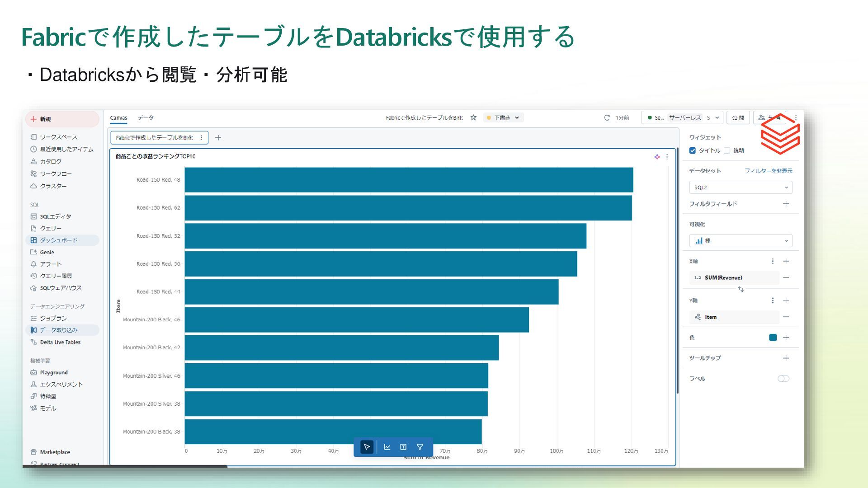Turn on the ラベル toggle
Image resolution: width=868 pixels, height=488 pixels.
(783, 379)
